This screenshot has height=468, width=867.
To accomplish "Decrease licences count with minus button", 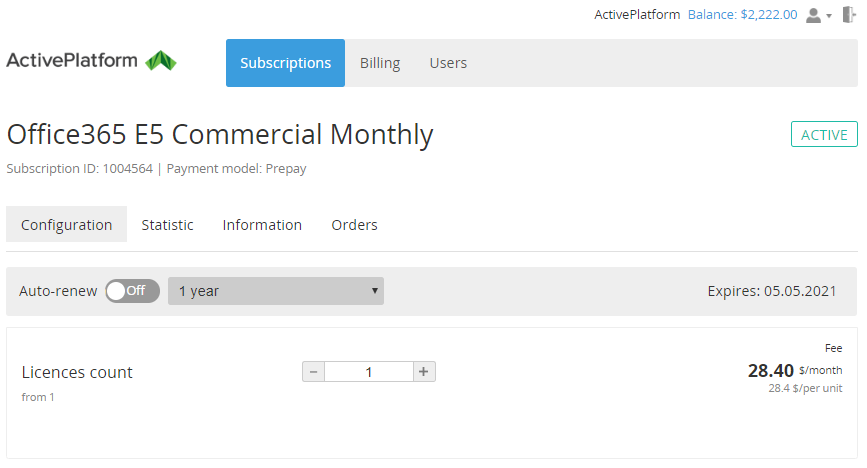I will tap(314, 372).
